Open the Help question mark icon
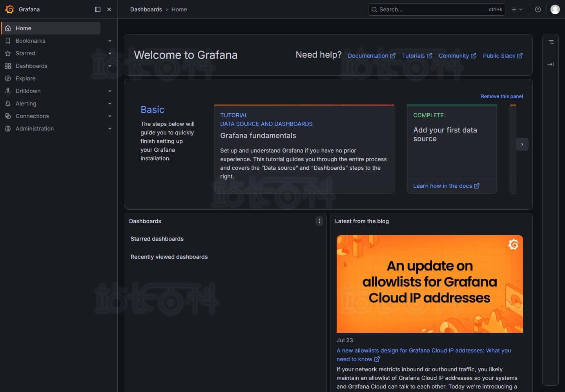 pyautogui.click(x=538, y=9)
